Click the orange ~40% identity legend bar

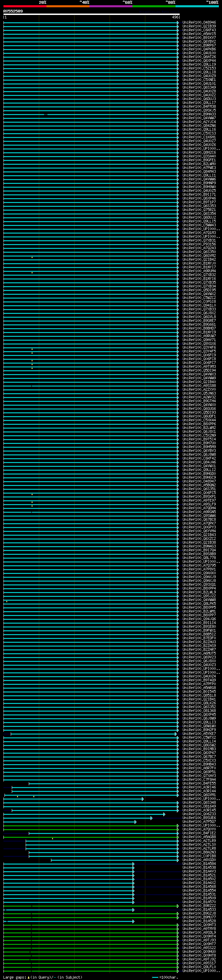pos(68,6)
